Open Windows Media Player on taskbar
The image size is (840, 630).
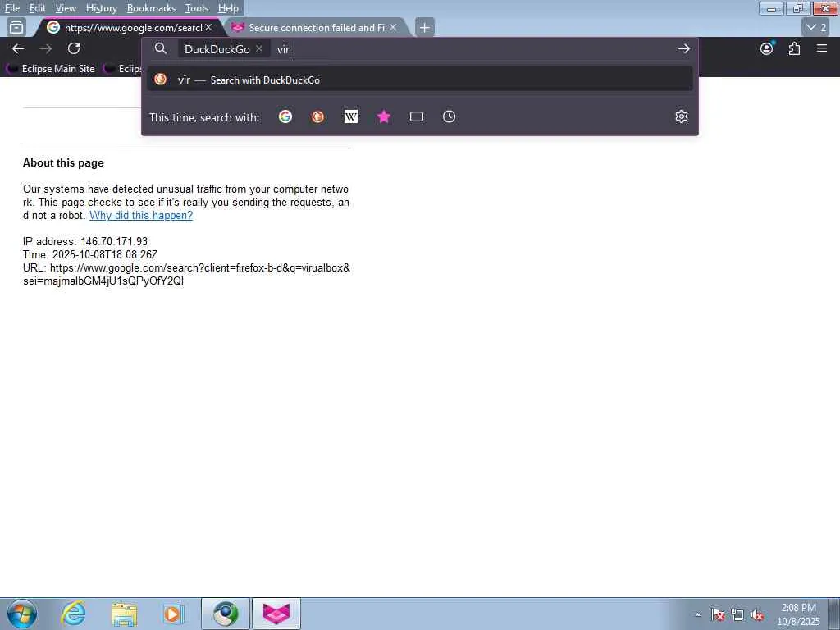173,614
